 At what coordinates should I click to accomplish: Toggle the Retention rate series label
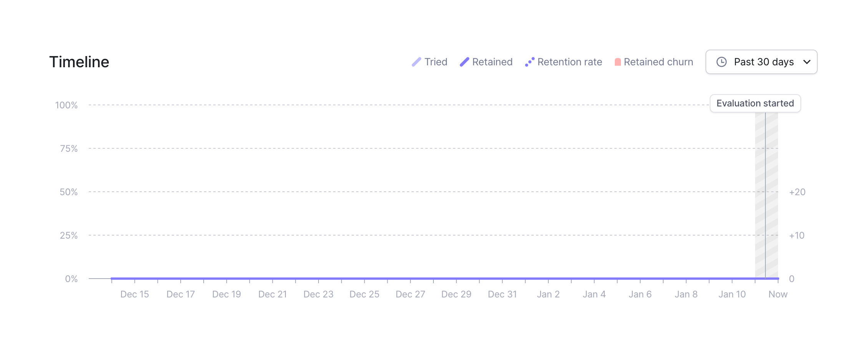[569, 62]
